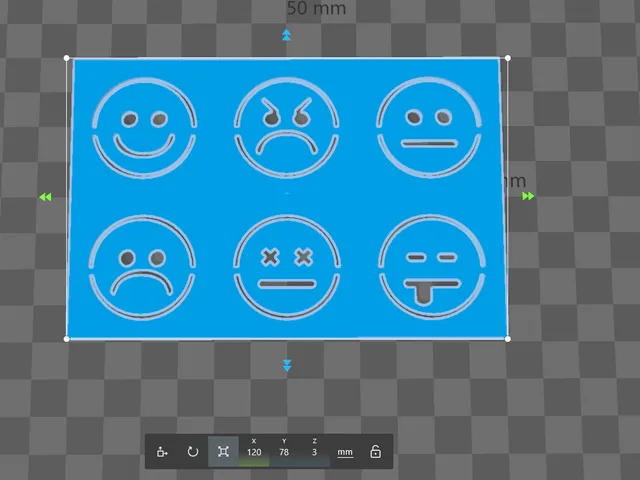Click the X dimension value 120
The image size is (640, 480).
pyautogui.click(x=254, y=452)
